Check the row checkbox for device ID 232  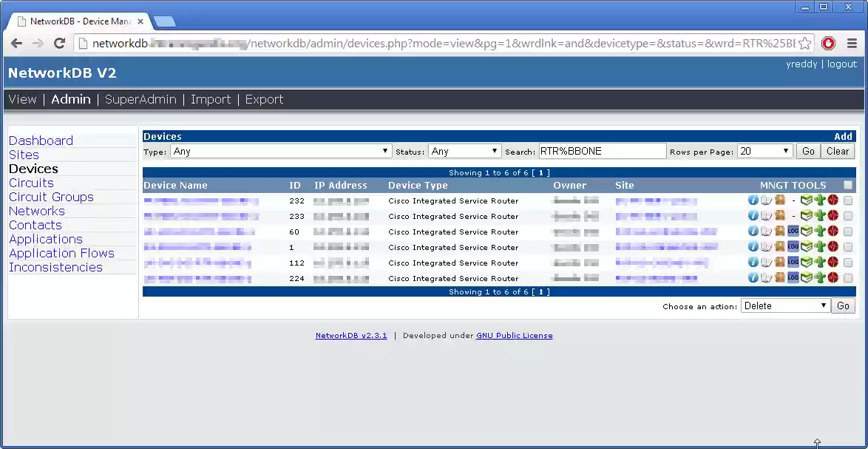(x=848, y=200)
